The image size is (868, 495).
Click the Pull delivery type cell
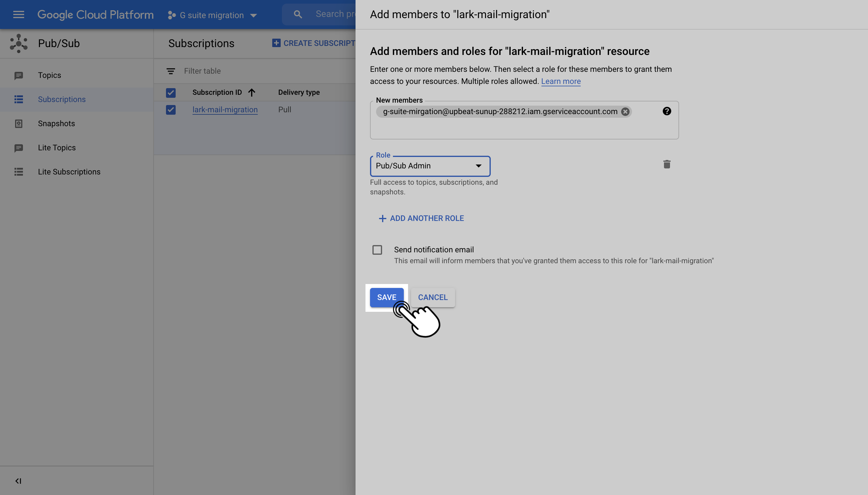click(285, 110)
